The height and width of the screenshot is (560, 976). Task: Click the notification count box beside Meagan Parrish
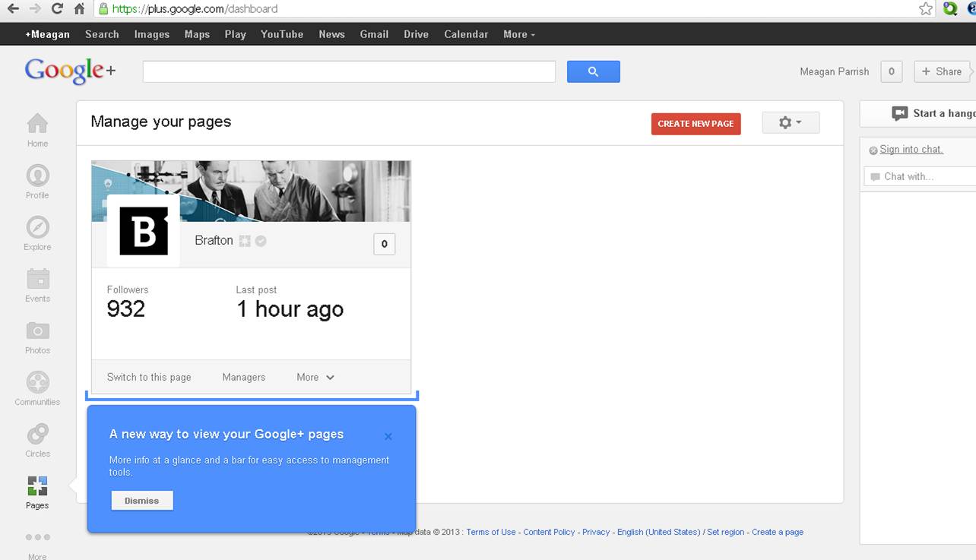pos(891,71)
